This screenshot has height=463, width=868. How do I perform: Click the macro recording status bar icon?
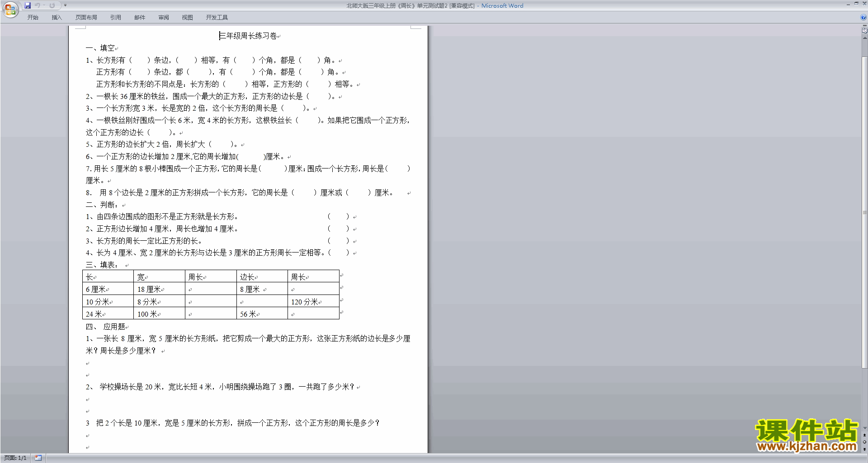point(38,458)
